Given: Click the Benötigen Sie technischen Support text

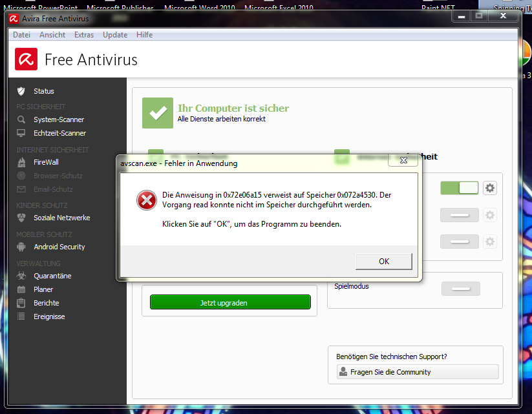Looking at the screenshot, I should (x=392, y=357).
